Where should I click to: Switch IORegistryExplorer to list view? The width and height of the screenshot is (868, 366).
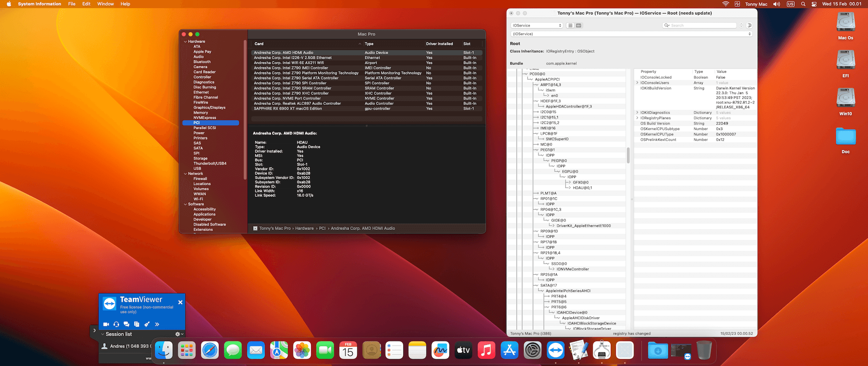[571, 25]
